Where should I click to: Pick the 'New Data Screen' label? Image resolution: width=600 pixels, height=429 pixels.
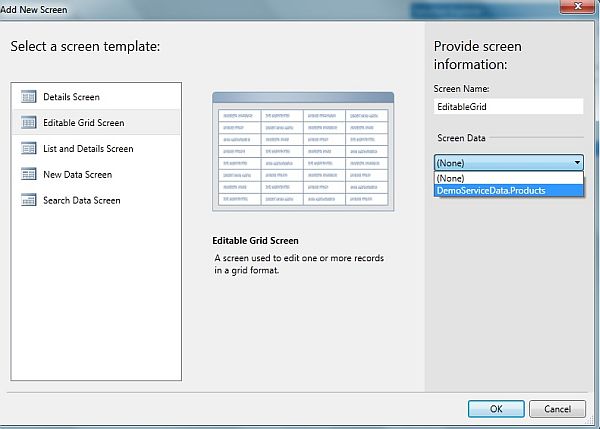point(78,175)
